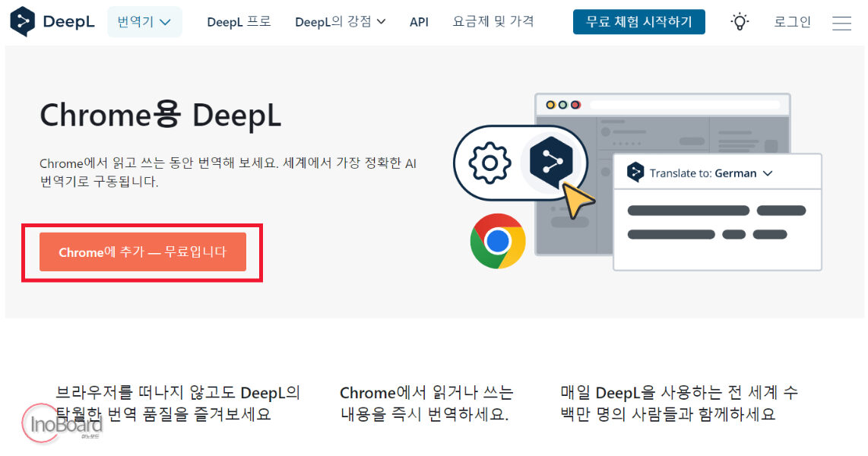Open the hamburger menu icon
Screen dimensions: 868x456
pyautogui.click(x=841, y=23)
